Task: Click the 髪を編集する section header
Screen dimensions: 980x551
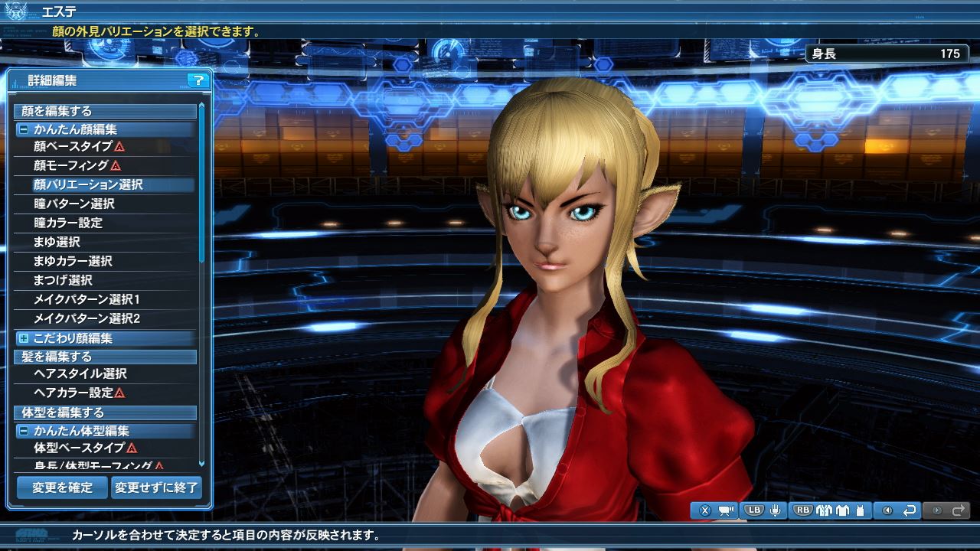Action: [x=105, y=357]
